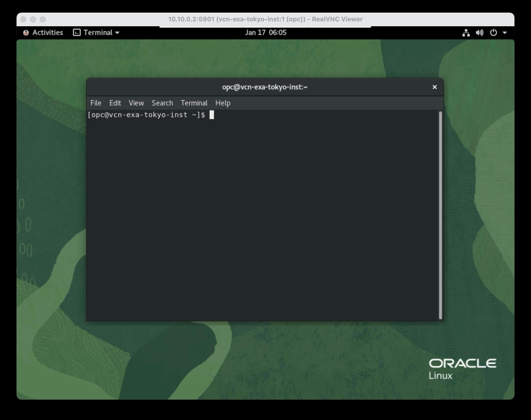531x420 pixels.
Task: Open the View menu
Action: click(136, 103)
